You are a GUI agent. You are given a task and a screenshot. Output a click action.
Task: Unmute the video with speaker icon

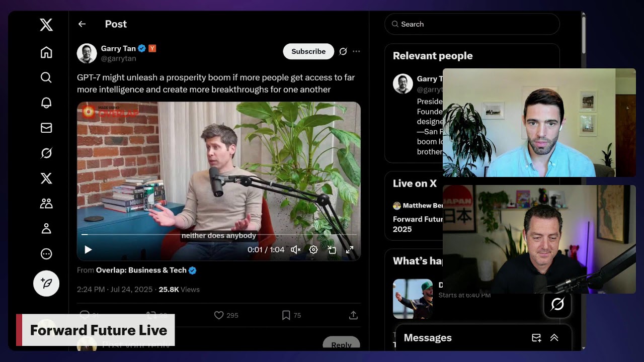[x=296, y=249]
